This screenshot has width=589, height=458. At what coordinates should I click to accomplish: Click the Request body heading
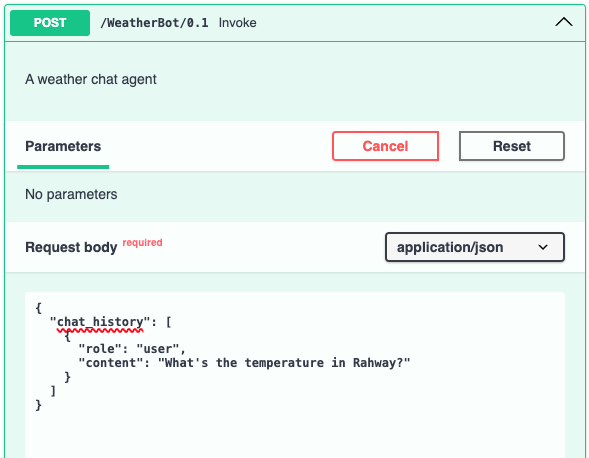coord(71,247)
